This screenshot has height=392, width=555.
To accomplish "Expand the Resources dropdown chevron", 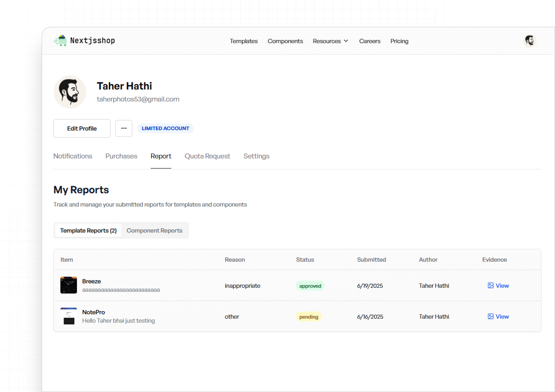I will tap(346, 41).
